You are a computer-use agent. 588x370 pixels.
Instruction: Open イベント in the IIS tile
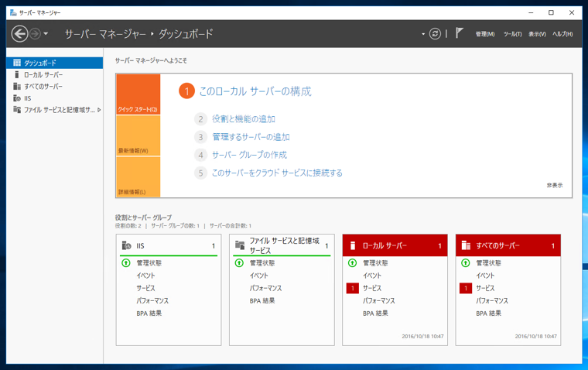pos(145,276)
